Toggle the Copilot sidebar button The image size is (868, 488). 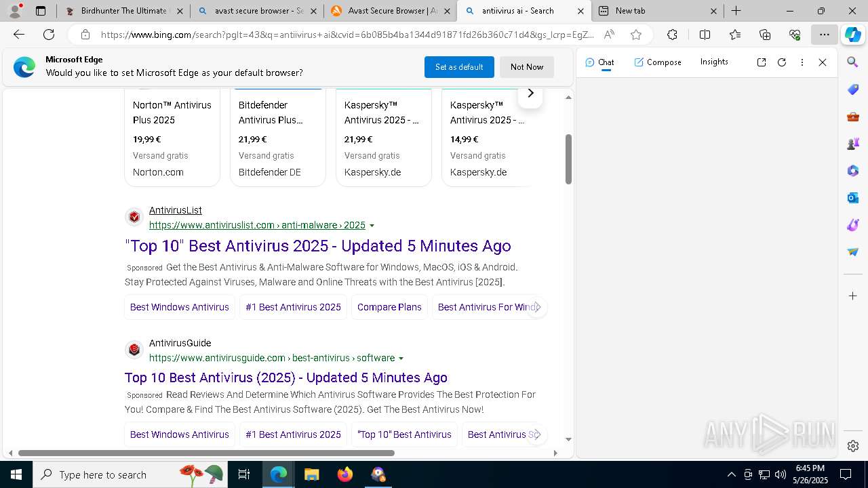(852, 35)
